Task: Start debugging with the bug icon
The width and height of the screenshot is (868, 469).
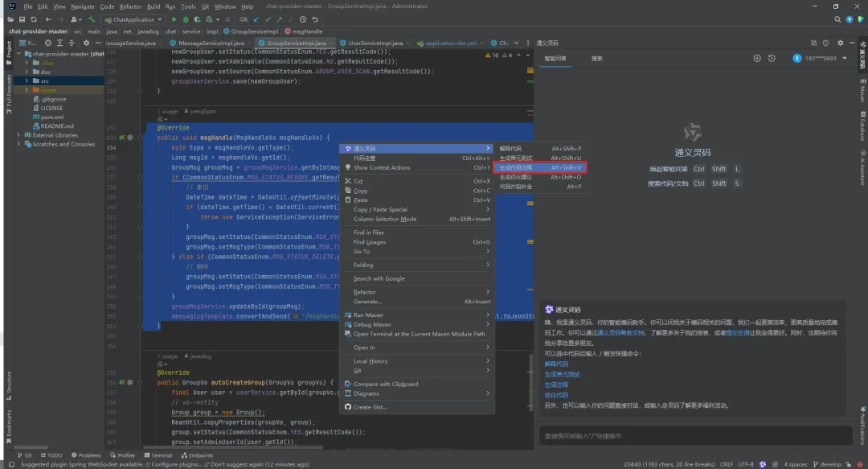Action: tap(186, 19)
